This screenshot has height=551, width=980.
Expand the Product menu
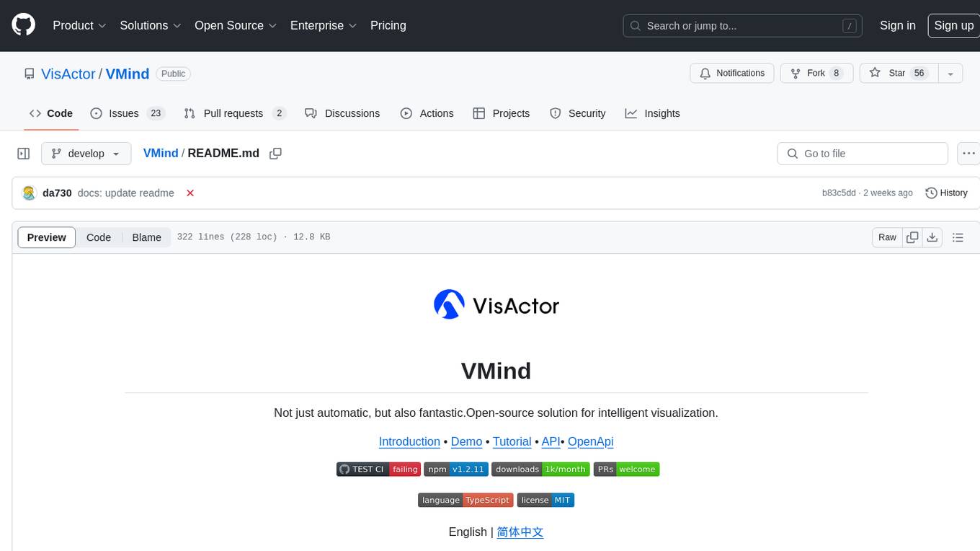pos(79,25)
